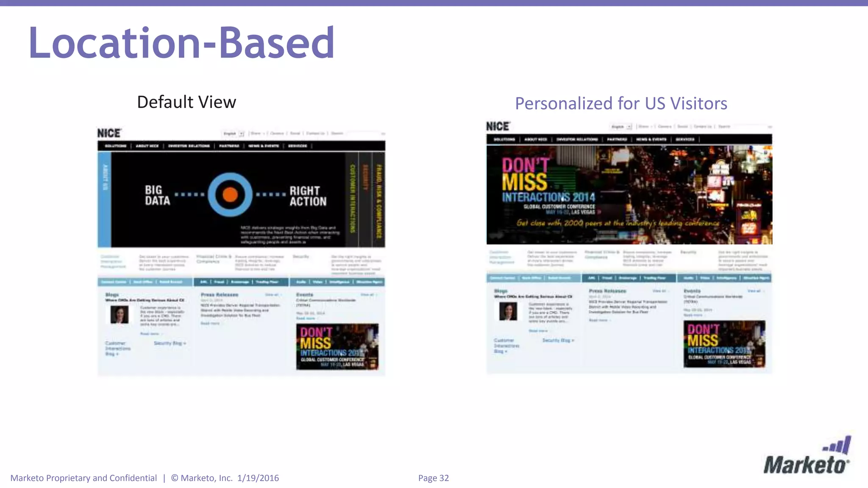Click Security Blog link in Default View
This screenshot has height=488, width=868.
tap(170, 343)
